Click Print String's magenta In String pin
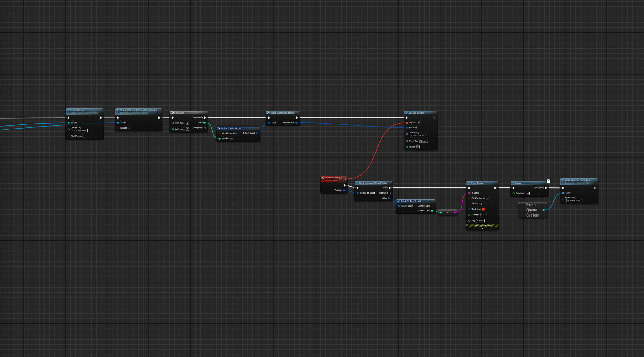This screenshot has height=357, width=644. click(469, 193)
